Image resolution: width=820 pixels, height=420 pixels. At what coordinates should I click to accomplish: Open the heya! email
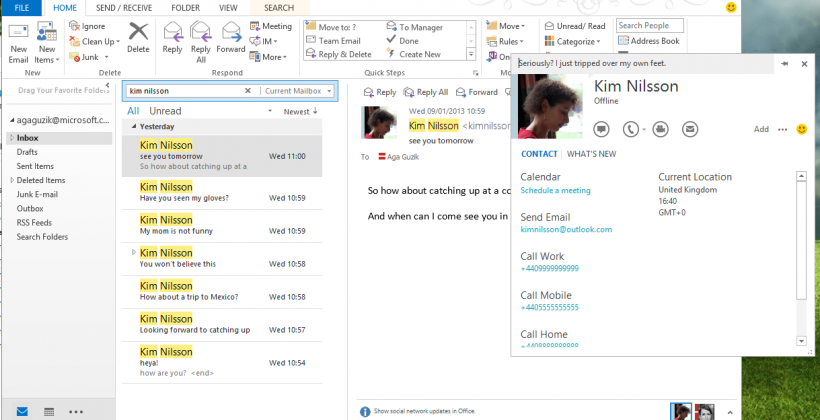click(222, 362)
